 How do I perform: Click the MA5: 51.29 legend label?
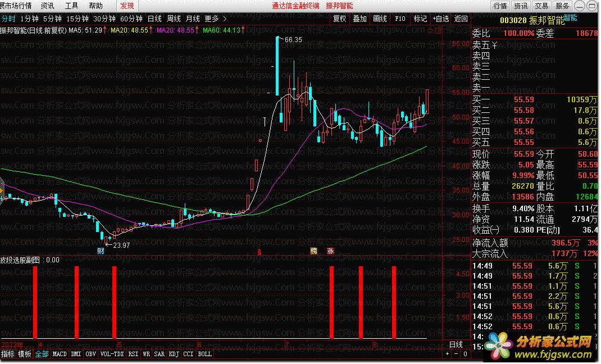pyautogui.click(x=86, y=30)
